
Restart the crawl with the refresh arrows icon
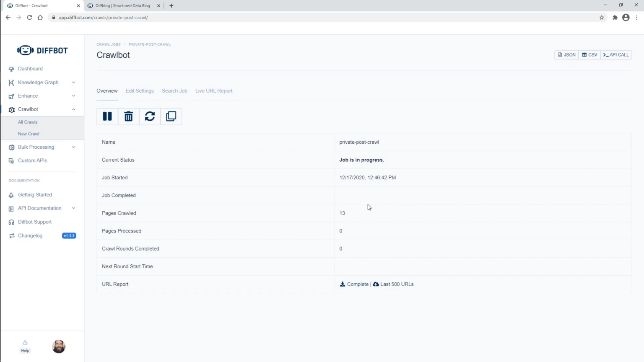click(x=150, y=116)
